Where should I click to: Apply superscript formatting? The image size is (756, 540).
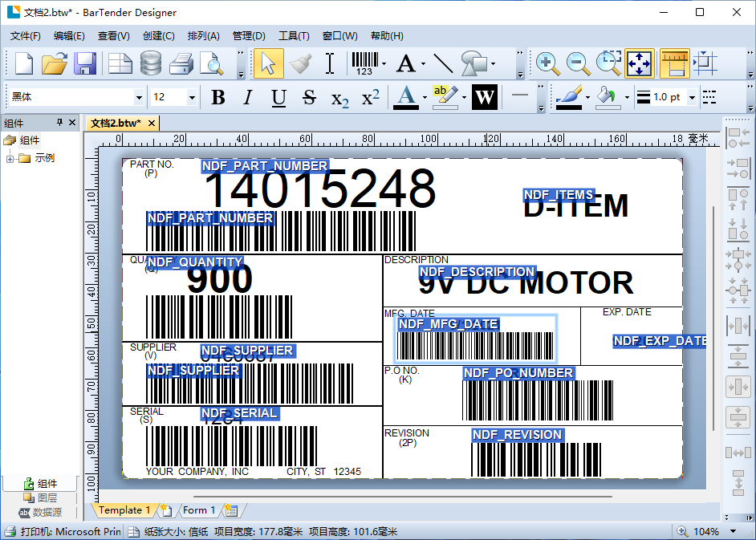[370, 97]
